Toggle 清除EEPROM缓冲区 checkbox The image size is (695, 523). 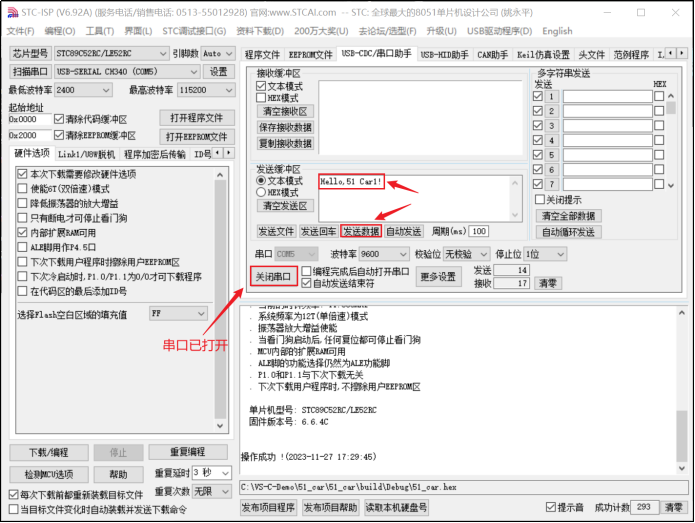pos(59,135)
